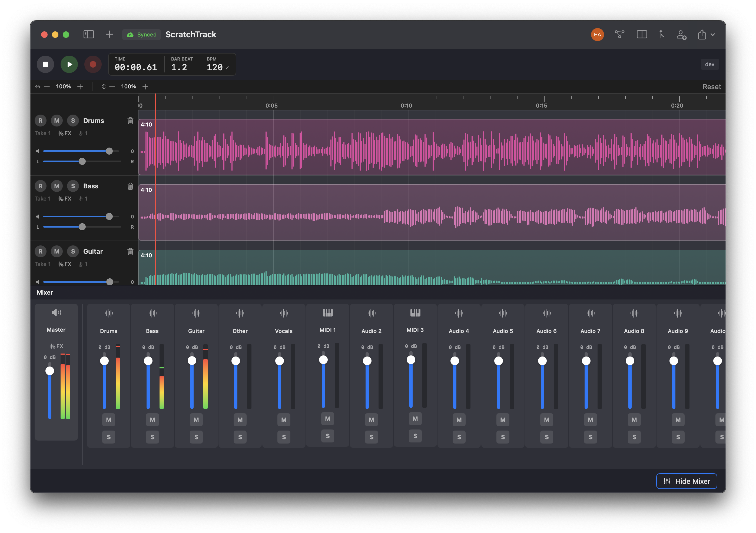Zoom in horizontally with plus icon
Viewport: 756px width, 533px height.
(x=80, y=86)
